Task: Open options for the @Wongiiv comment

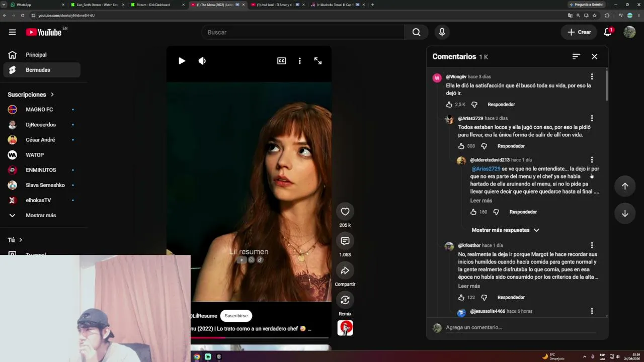Action: [x=592, y=76]
